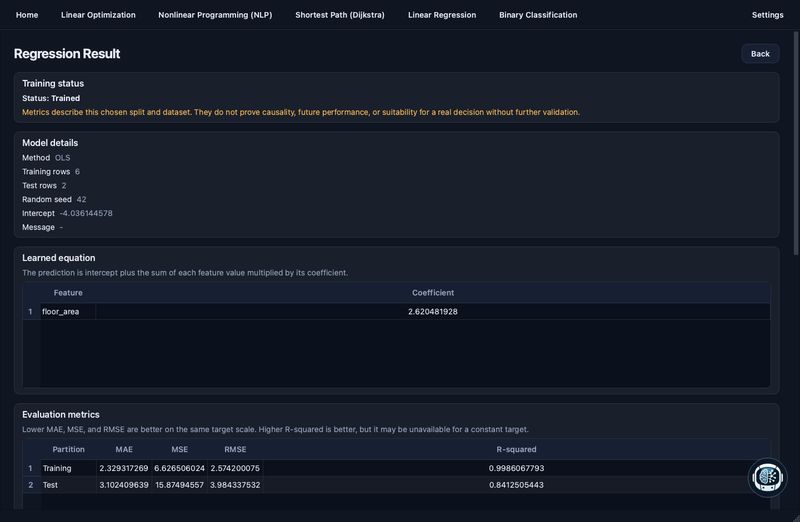Open Binary Classification page

[538, 15]
